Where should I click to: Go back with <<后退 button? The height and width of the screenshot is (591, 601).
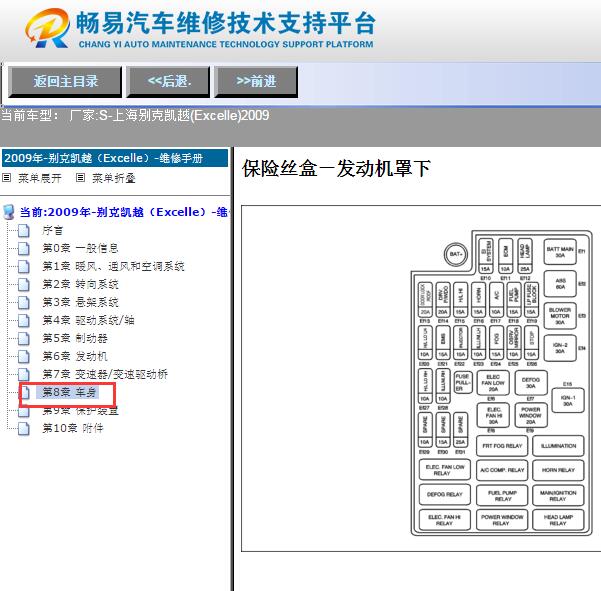pyautogui.click(x=168, y=82)
